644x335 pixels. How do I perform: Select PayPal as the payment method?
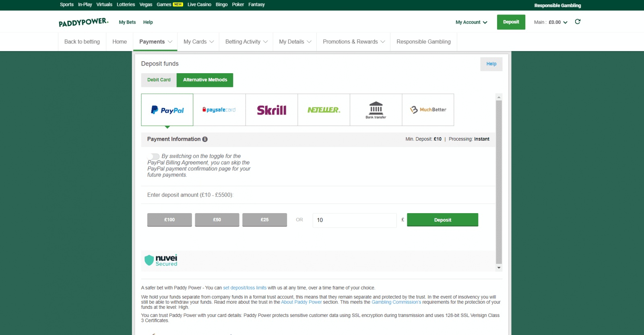[x=167, y=110]
